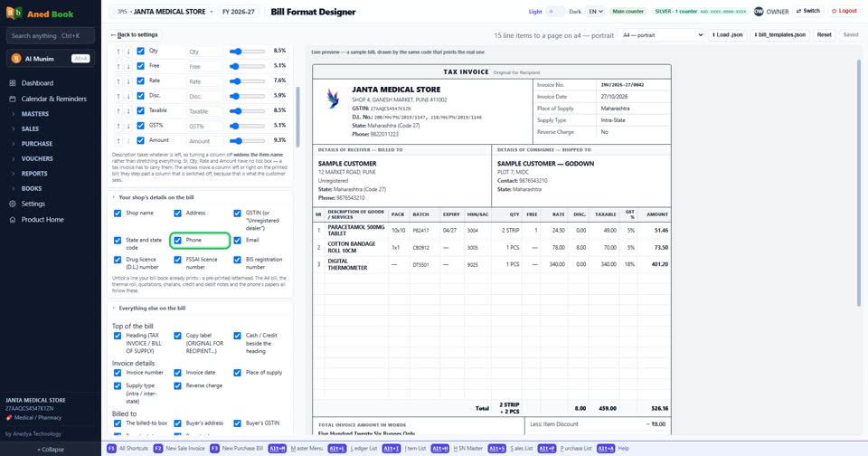868x456 pixels.
Task: Adjust the Rate column width slider
Action: (248, 81)
